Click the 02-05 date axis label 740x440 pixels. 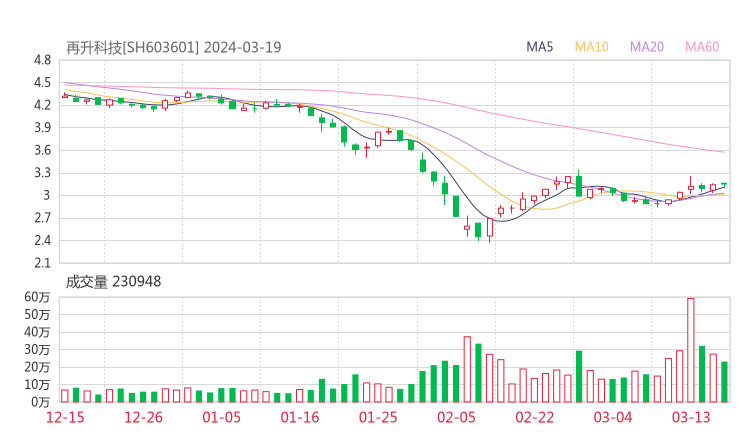(x=456, y=417)
